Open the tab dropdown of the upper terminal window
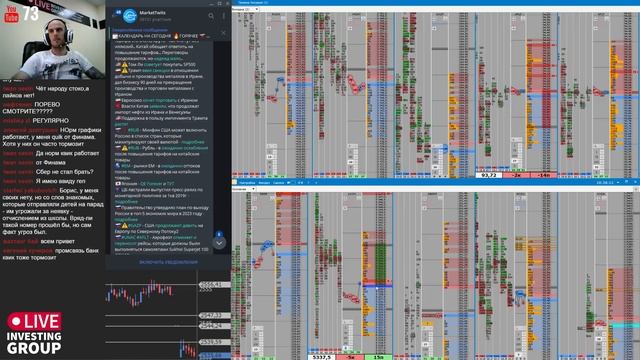Image resolution: width=640 pixels, height=360 pixels. pos(246,9)
